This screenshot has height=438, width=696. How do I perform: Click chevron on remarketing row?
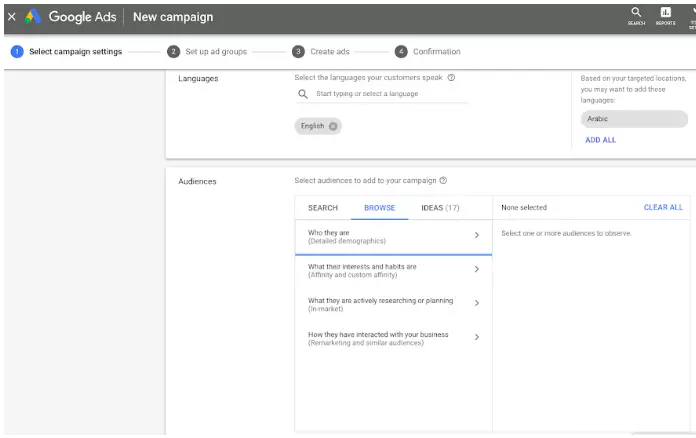[x=477, y=337]
